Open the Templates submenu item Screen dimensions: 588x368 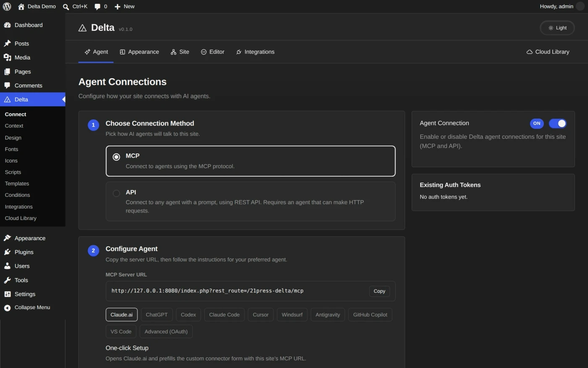tap(17, 184)
